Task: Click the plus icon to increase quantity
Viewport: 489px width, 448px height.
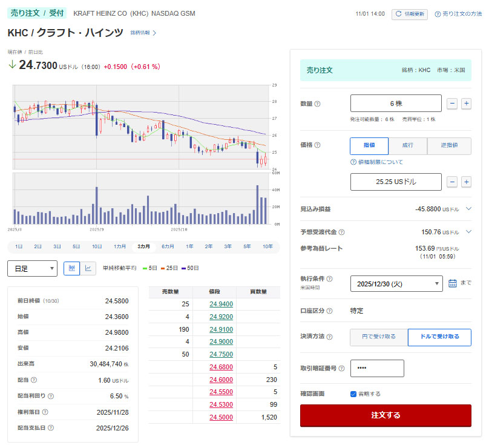Action: coord(466,104)
